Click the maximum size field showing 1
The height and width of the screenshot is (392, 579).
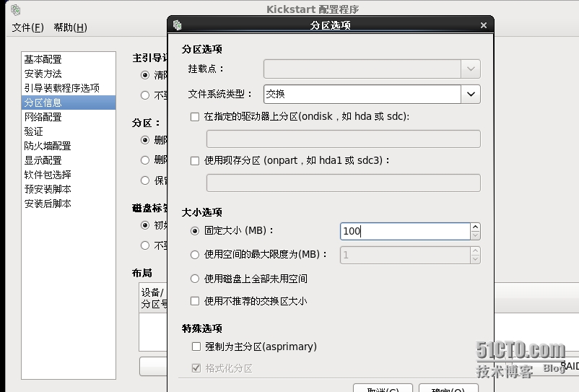pyautogui.click(x=405, y=255)
